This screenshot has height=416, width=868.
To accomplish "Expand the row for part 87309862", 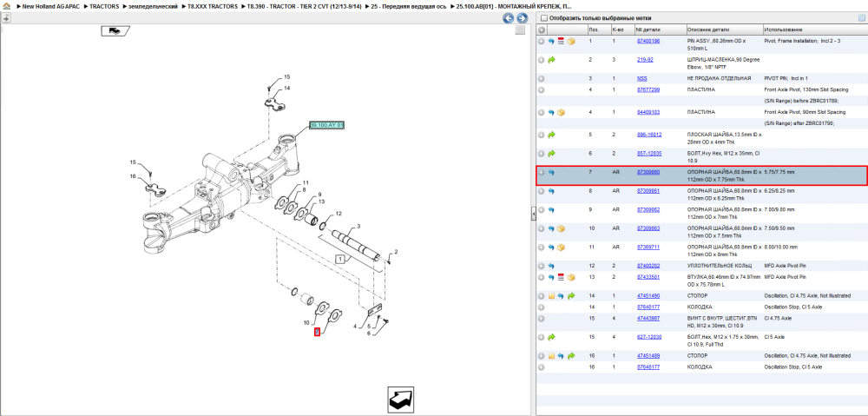I will point(542,210).
